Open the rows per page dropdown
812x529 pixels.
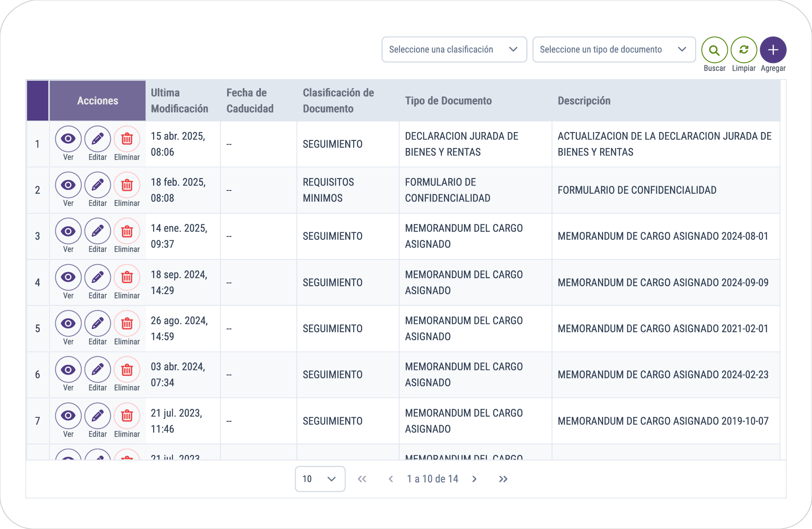point(320,479)
